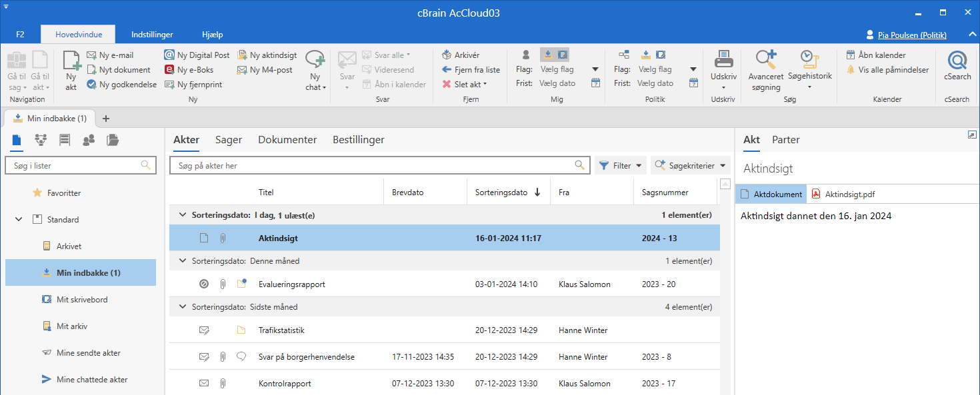Switch to the Sager tab
The width and height of the screenshot is (980, 395).
(229, 140)
